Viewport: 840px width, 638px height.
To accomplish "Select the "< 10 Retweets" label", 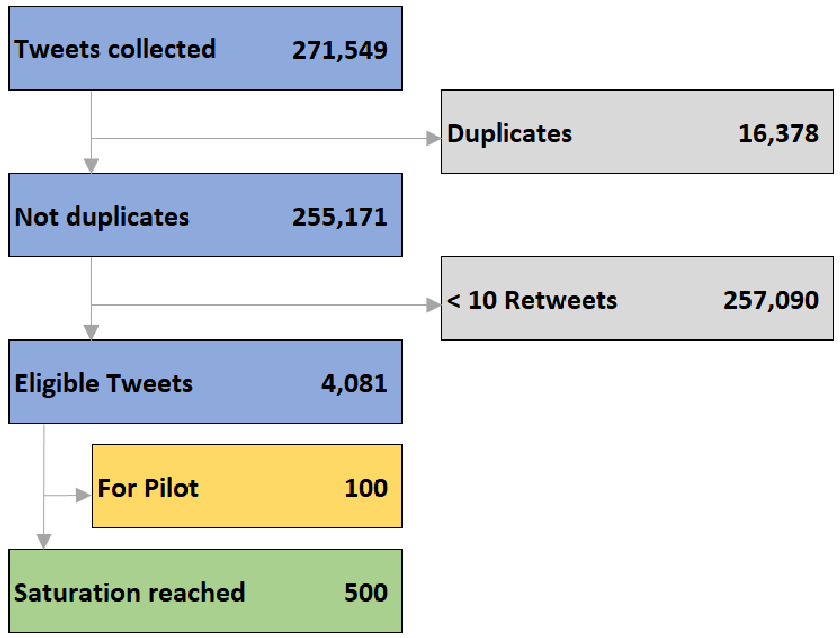I will tap(532, 300).
